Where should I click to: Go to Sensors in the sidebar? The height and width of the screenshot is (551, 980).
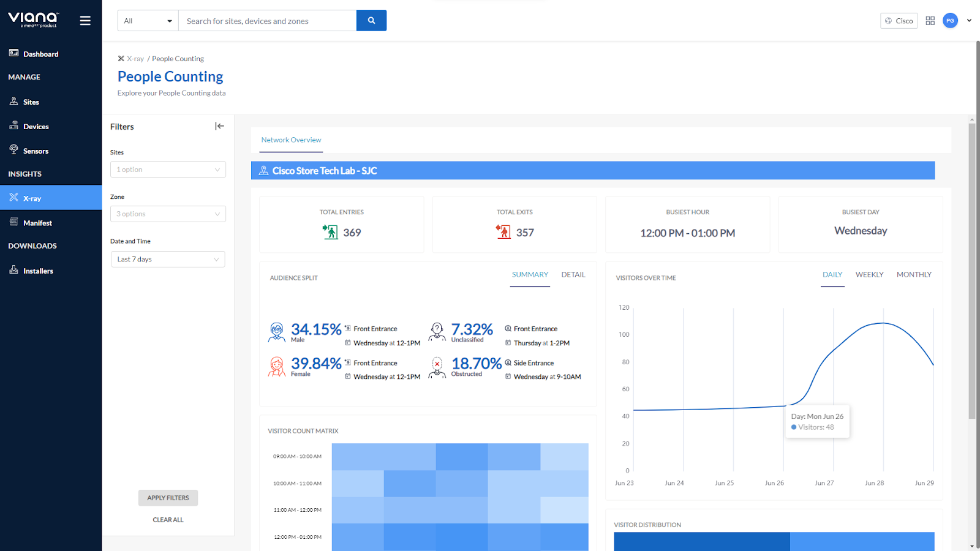pos(36,151)
